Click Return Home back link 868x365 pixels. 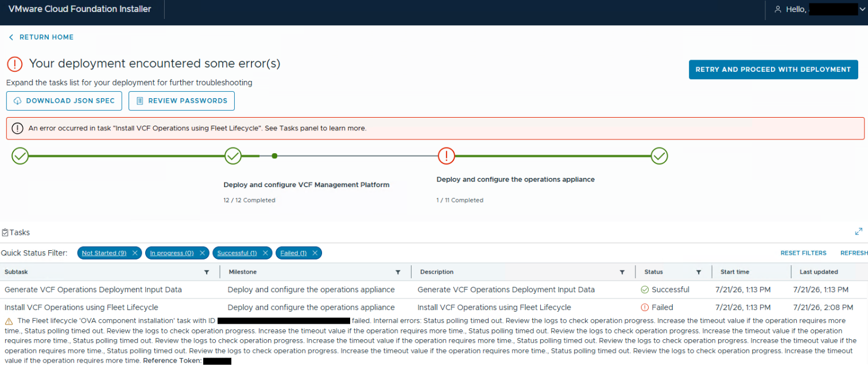41,37
